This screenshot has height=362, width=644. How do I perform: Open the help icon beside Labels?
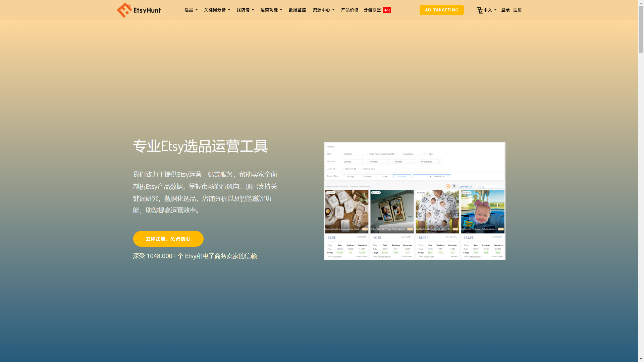(334, 169)
